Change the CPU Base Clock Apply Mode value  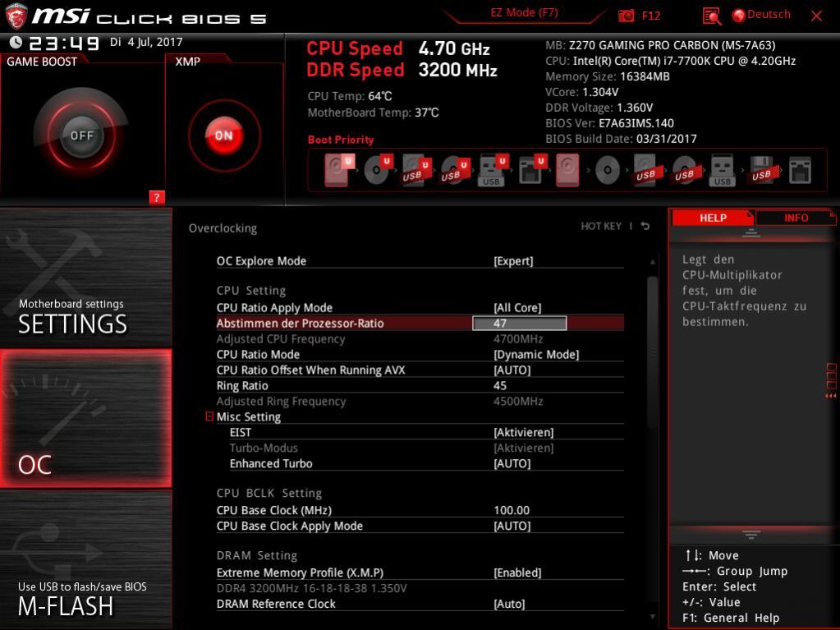pos(512,526)
